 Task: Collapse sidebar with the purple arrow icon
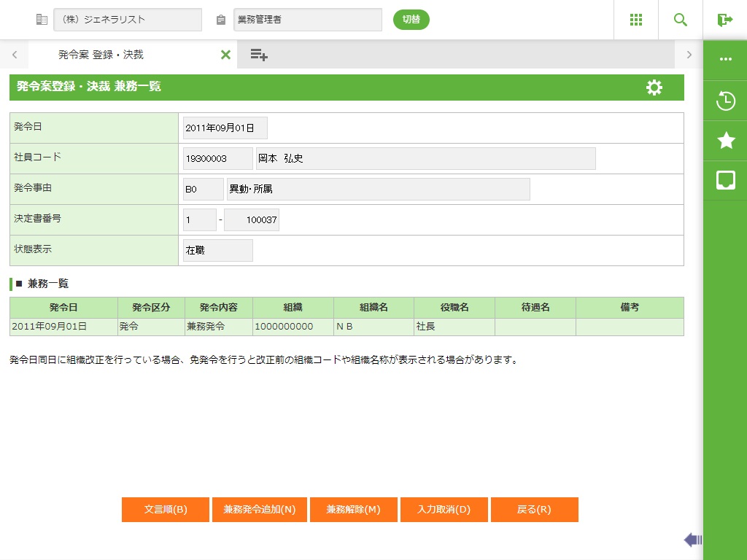692,540
